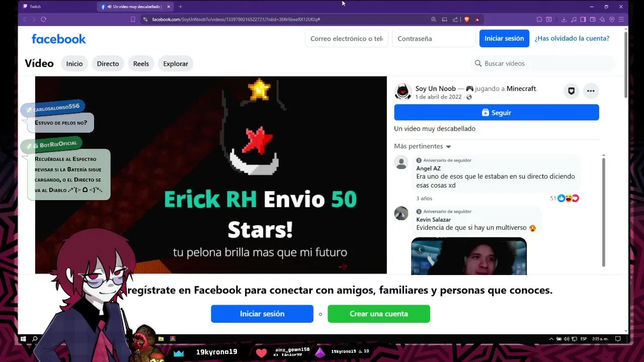Share the page using the share icon
Viewport: 644px width, 362px height.
(455, 19)
